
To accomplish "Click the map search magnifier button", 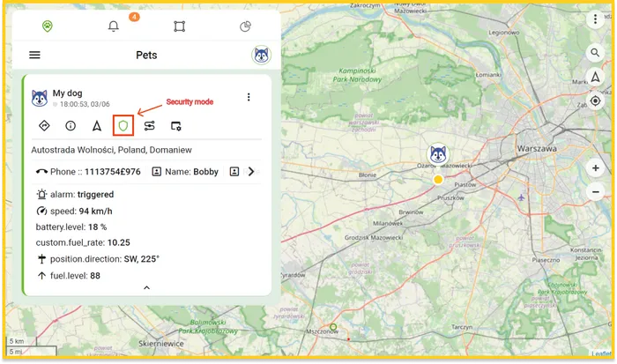I will [595, 53].
